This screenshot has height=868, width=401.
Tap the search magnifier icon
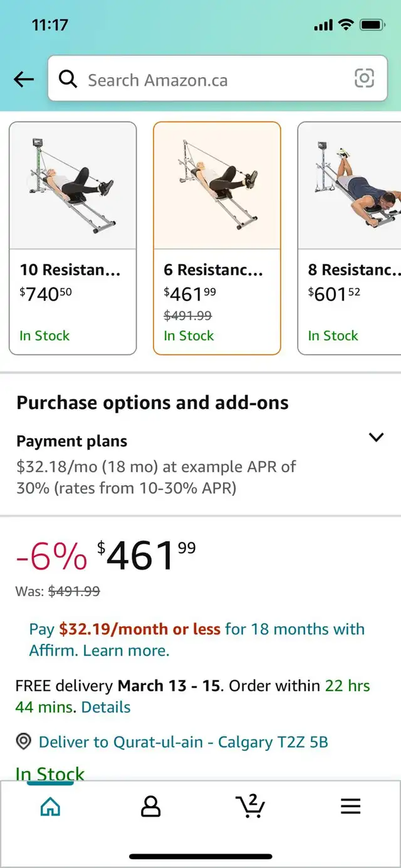coord(68,80)
